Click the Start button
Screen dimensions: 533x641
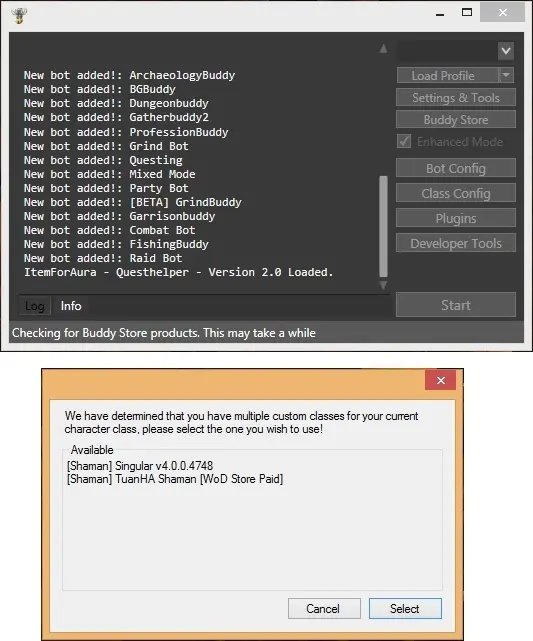456,305
